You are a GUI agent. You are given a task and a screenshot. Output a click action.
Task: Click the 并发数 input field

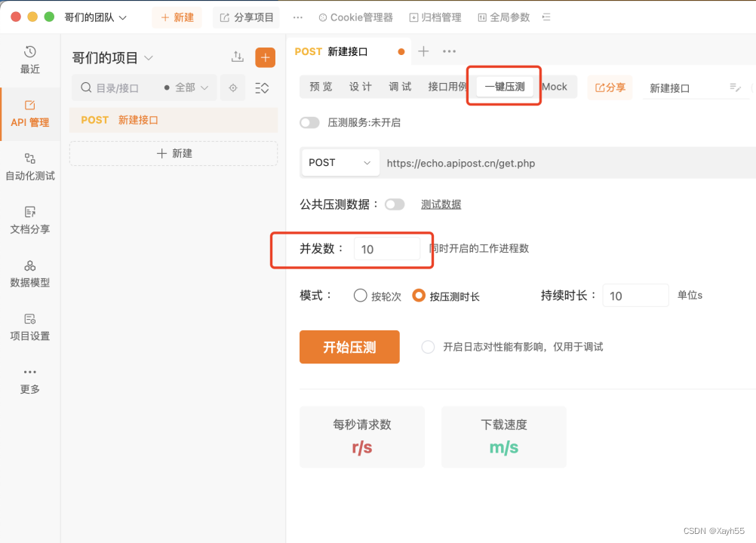[x=387, y=249]
